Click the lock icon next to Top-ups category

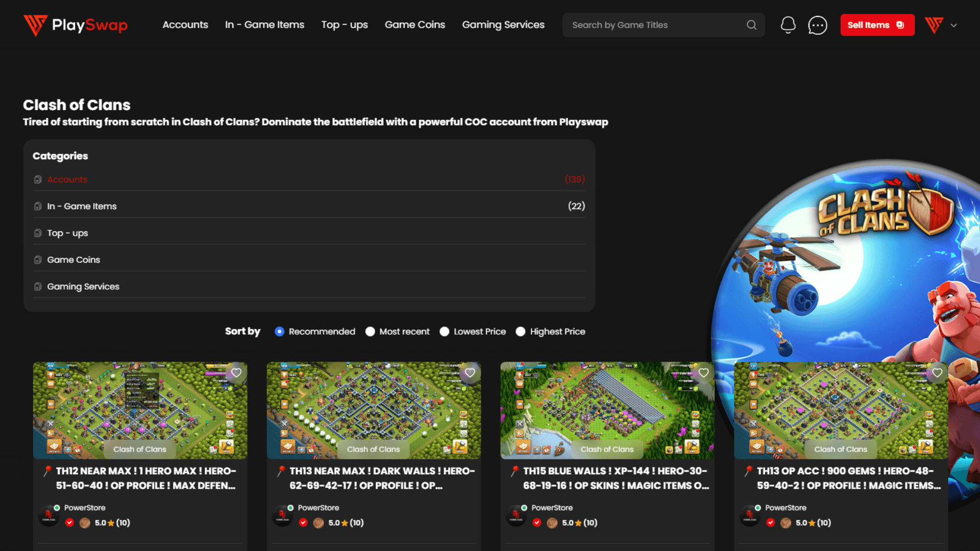[x=38, y=232]
